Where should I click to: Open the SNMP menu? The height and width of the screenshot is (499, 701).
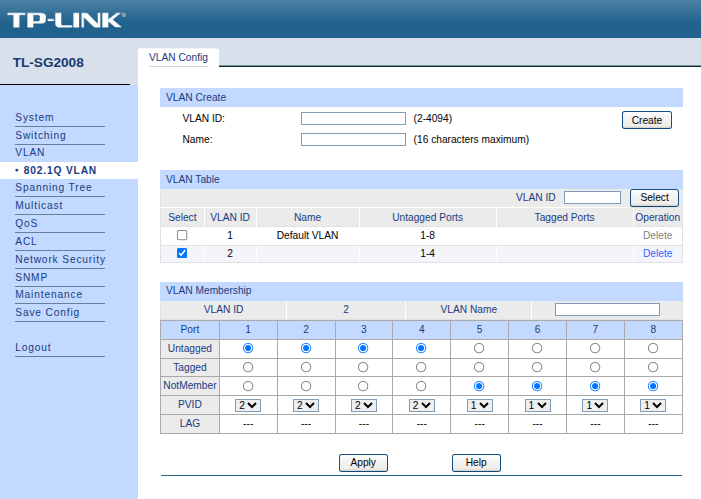click(x=31, y=277)
